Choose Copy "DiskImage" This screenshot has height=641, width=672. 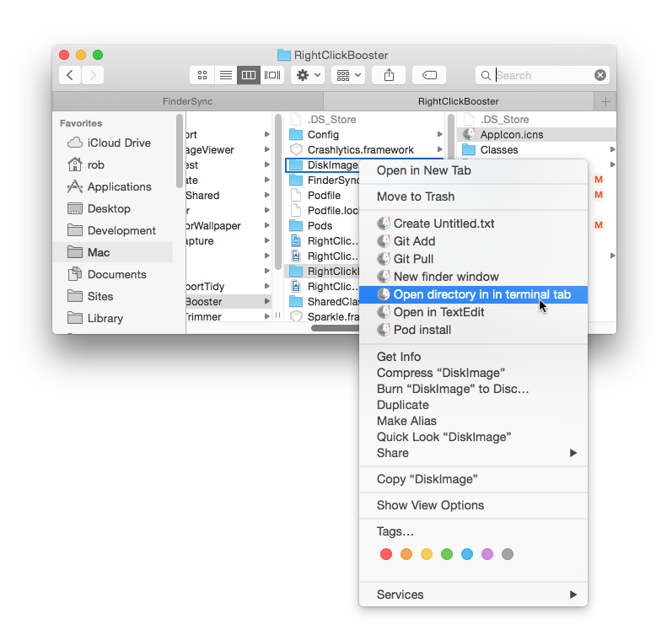[473, 479]
